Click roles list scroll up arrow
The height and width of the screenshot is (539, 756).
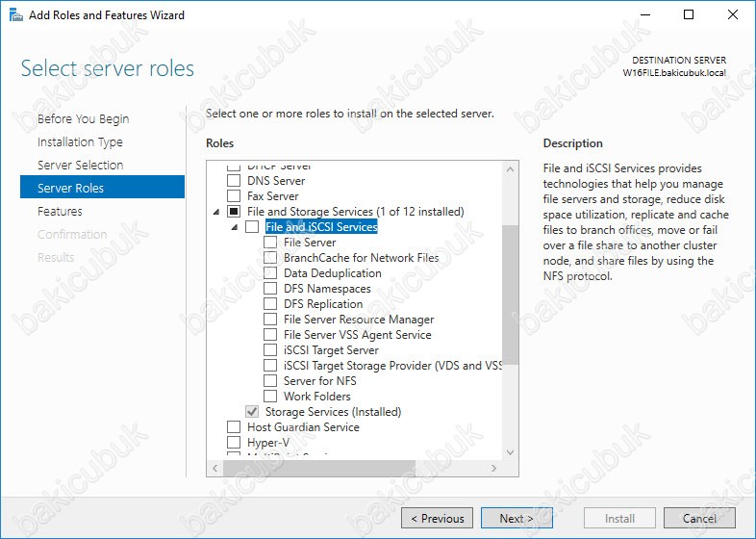tap(510, 169)
